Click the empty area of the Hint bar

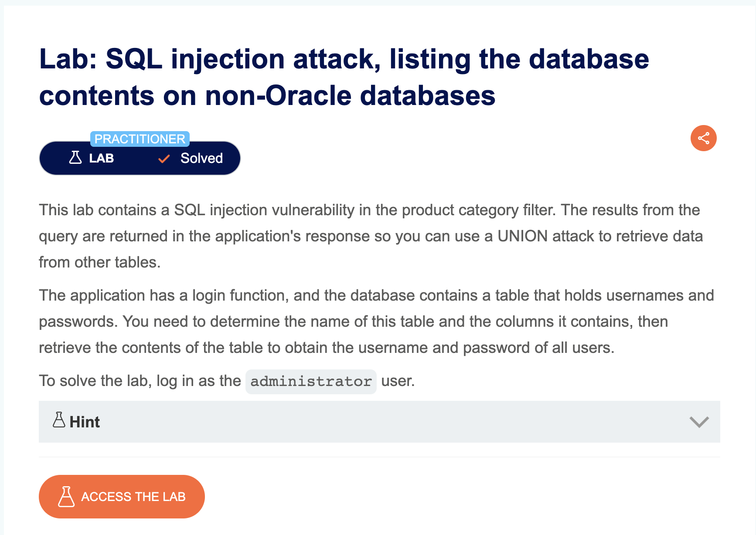392,422
